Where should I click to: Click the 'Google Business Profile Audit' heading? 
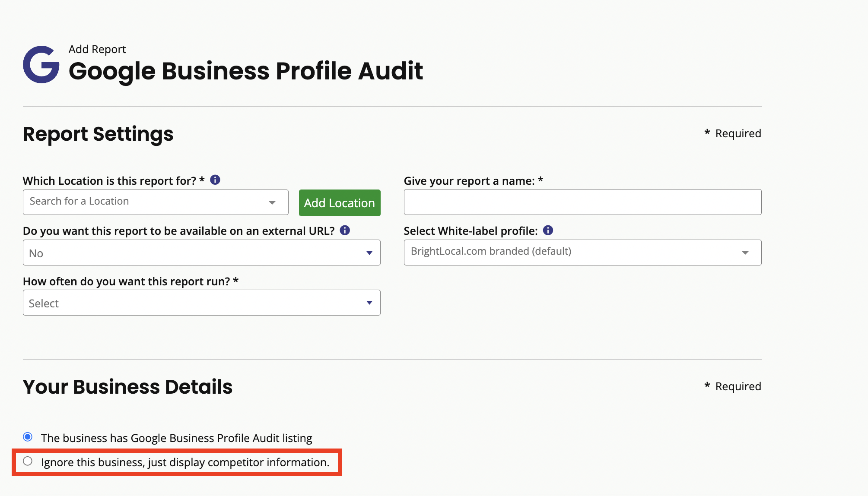pyautogui.click(x=246, y=71)
